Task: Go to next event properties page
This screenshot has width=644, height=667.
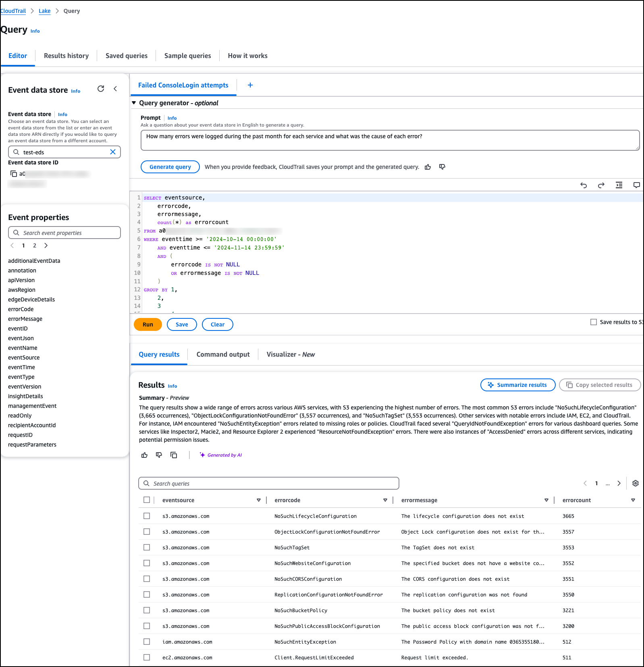Action: [x=46, y=245]
